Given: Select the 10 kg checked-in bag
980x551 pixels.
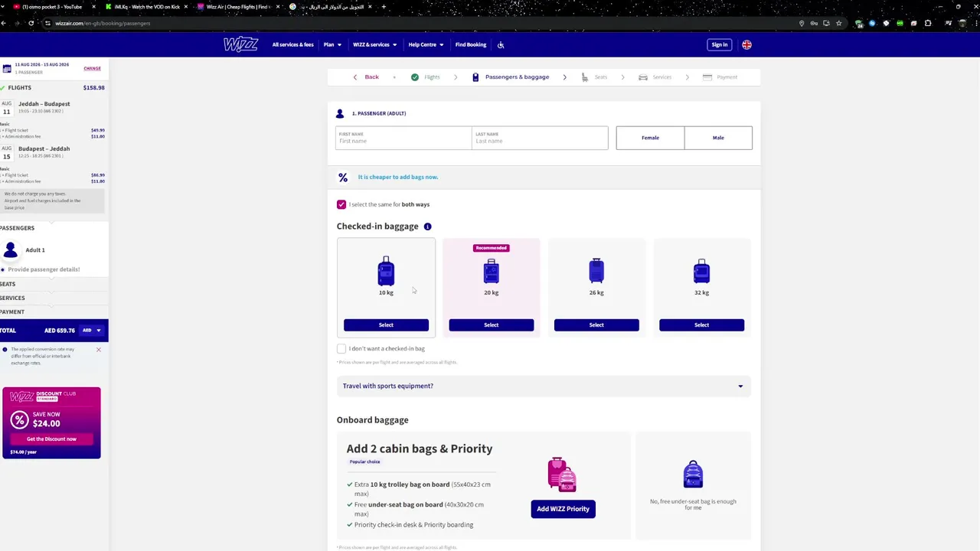Looking at the screenshot, I should click(386, 325).
